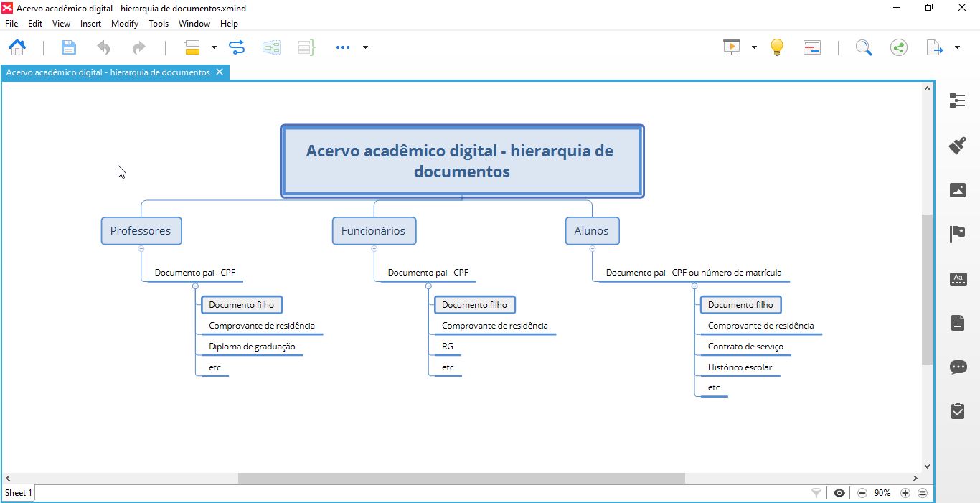Toggle the eye visibility icon in status bar
980x503 pixels.
[x=839, y=493]
